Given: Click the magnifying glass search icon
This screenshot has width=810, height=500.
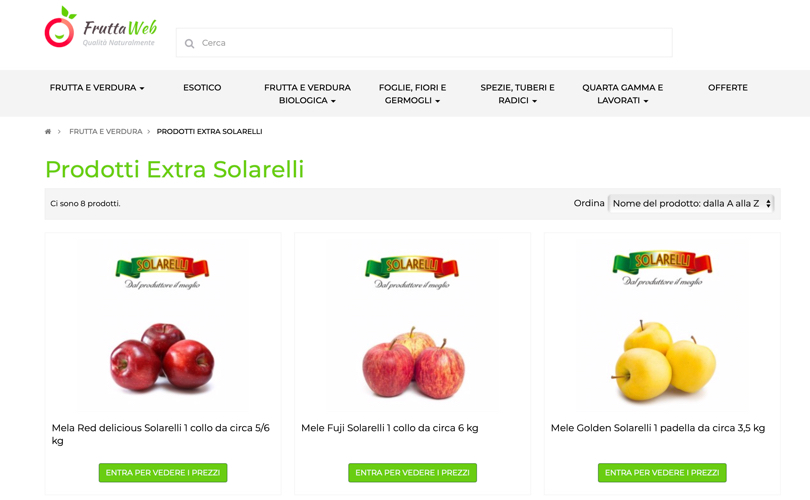Looking at the screenshot, I should click(190, 43).
